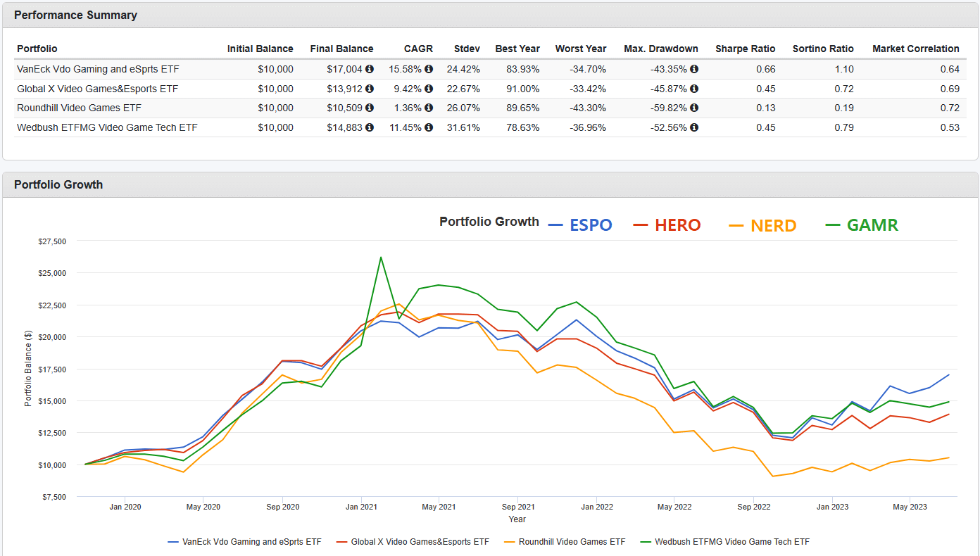Toggle Roundhill Video Games legend entry
Viewport: 980px width, 556px height.
click(564, 542)
